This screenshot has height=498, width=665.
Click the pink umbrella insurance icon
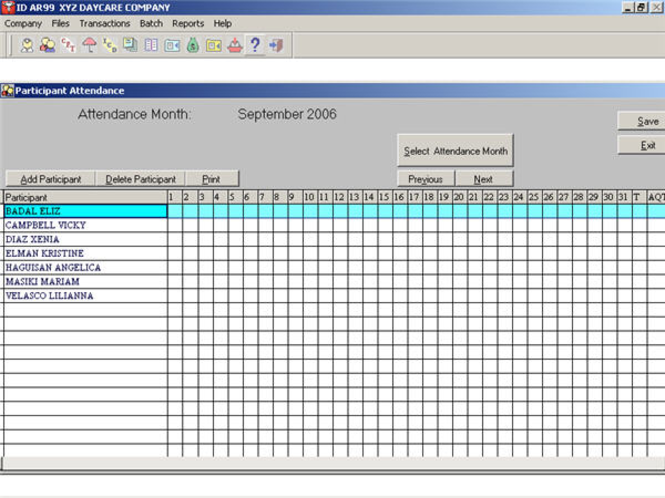[89, 45]
